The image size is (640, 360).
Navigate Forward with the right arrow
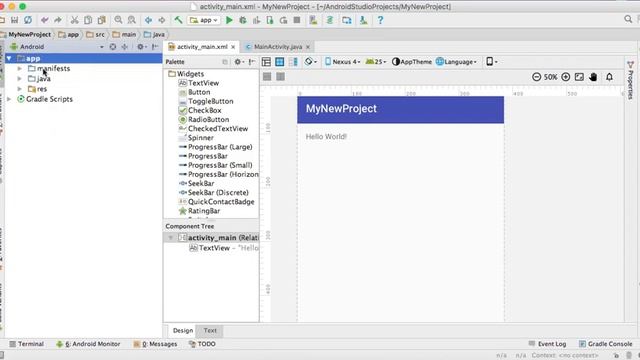[162, 20]
